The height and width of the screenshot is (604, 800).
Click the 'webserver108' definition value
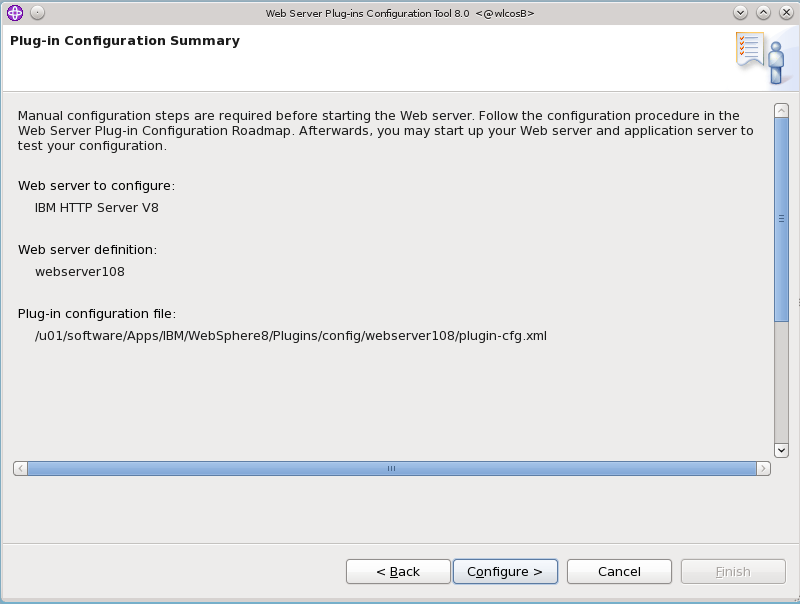pyautogui.click(x=80, y=271)
